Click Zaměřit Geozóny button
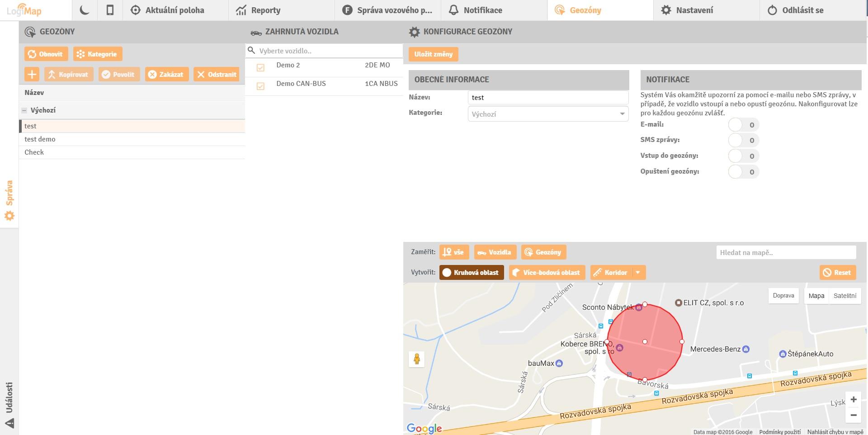The width and height of the screenshot is (868, 435). pos(543,252)
